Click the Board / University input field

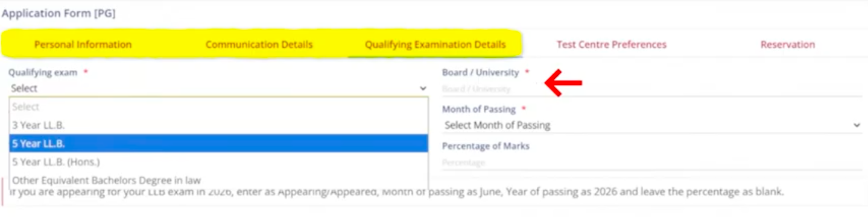[652, 89]
